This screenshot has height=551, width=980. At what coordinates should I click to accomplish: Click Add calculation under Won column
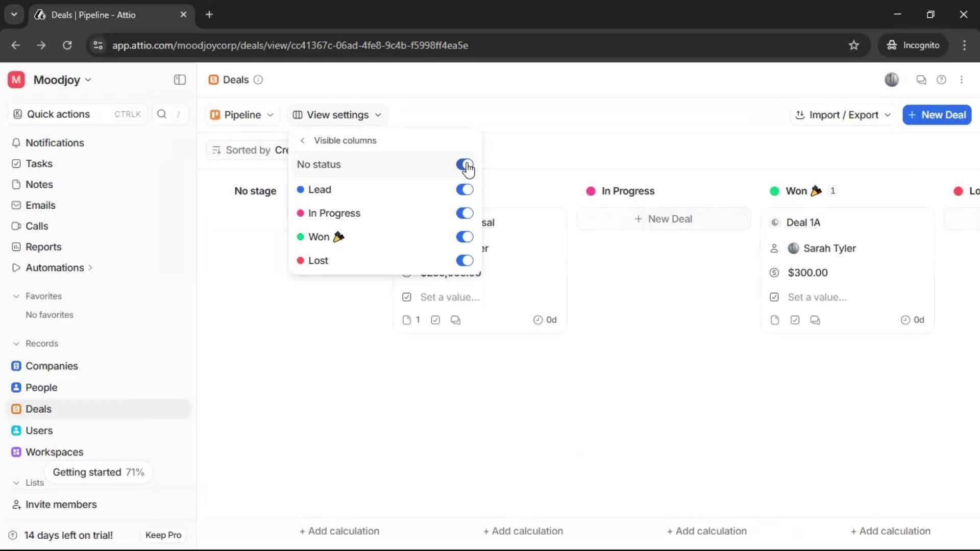coord(890,531)
